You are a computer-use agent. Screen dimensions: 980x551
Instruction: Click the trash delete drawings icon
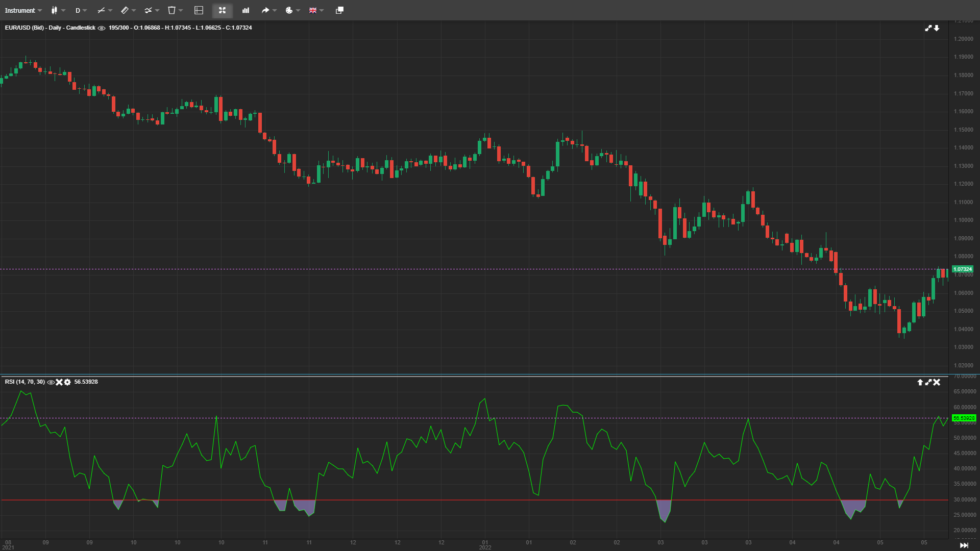coord(171,10)
